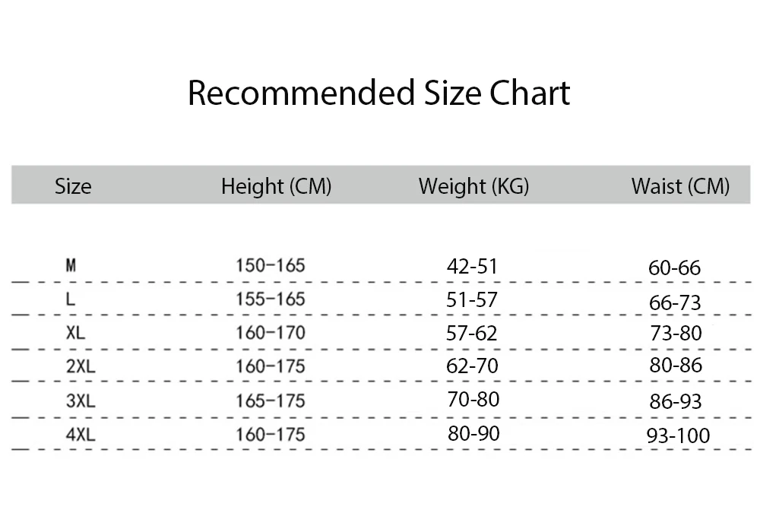Click the Recommended Size Chart title
Image resolution: width=760 pixels, height=532 pixels.
pyautogui.click(x=378, y=93)
